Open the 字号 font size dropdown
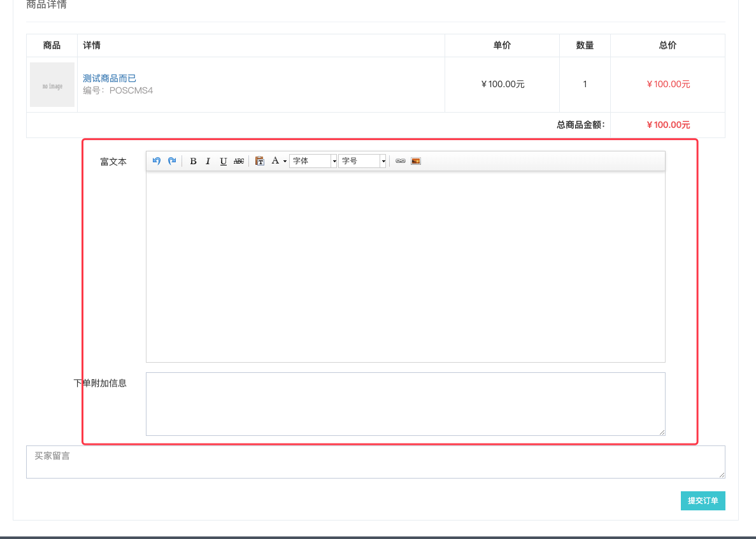756x539 pixels. point(362,161)
